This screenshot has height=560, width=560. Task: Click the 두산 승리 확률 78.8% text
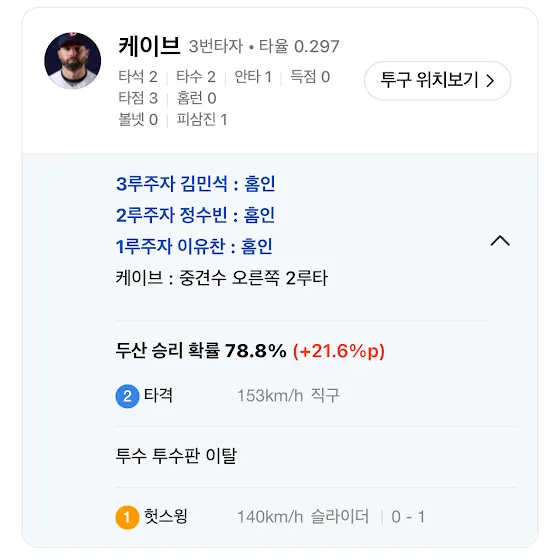pos(201,350)
